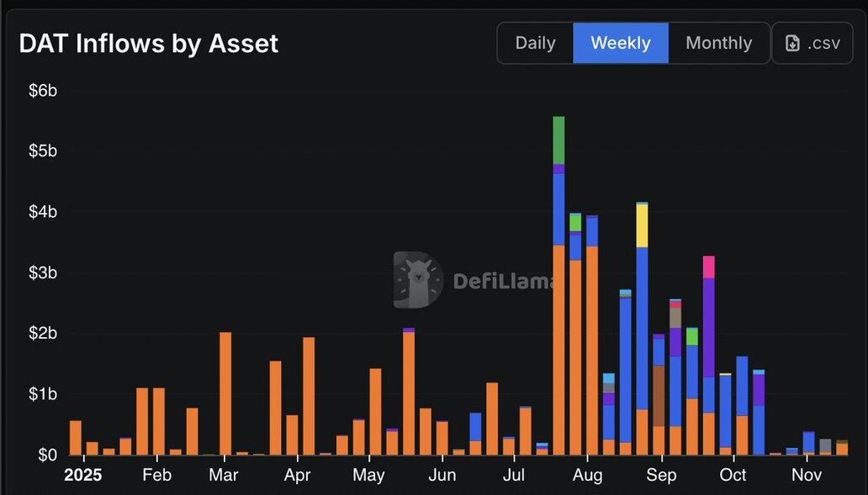868x495 pixels.
Task: Click the 2025 x-axis label
Action: pyautogui.click(x=82, y=476)
